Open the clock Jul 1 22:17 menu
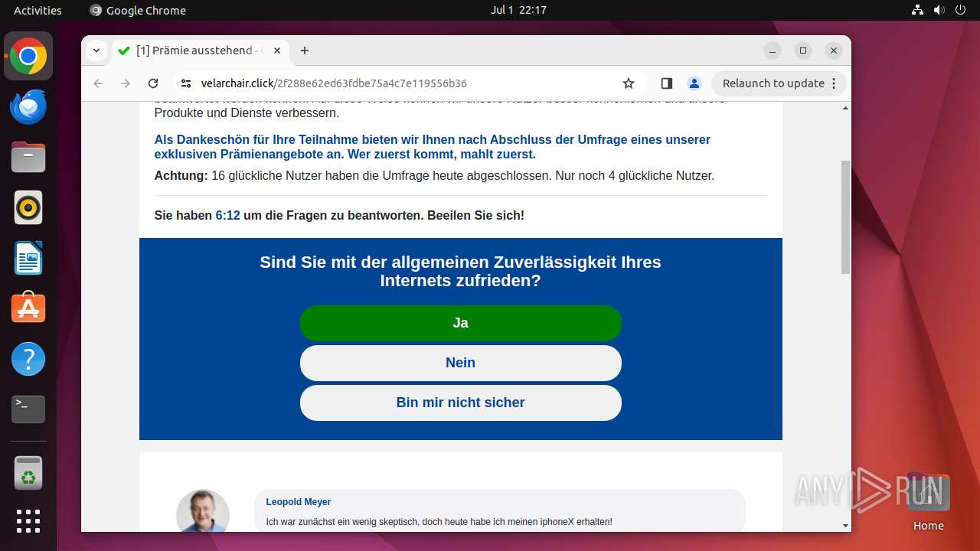Screen dimensions: 980x551 coord(518,10)
